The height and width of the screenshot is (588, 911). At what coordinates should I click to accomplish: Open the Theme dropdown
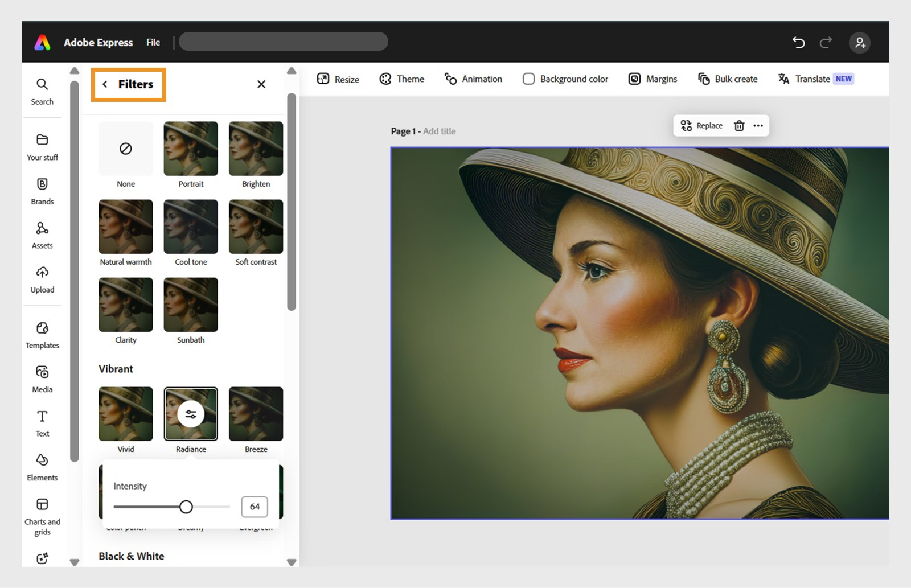[x=402, y=79]
